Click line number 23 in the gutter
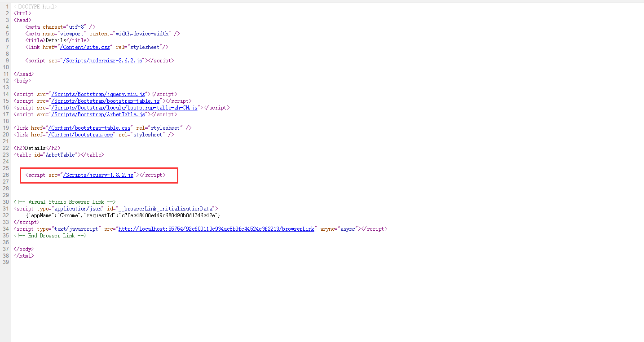The width and height of the screenshot is (644, 342). [6, 155]
